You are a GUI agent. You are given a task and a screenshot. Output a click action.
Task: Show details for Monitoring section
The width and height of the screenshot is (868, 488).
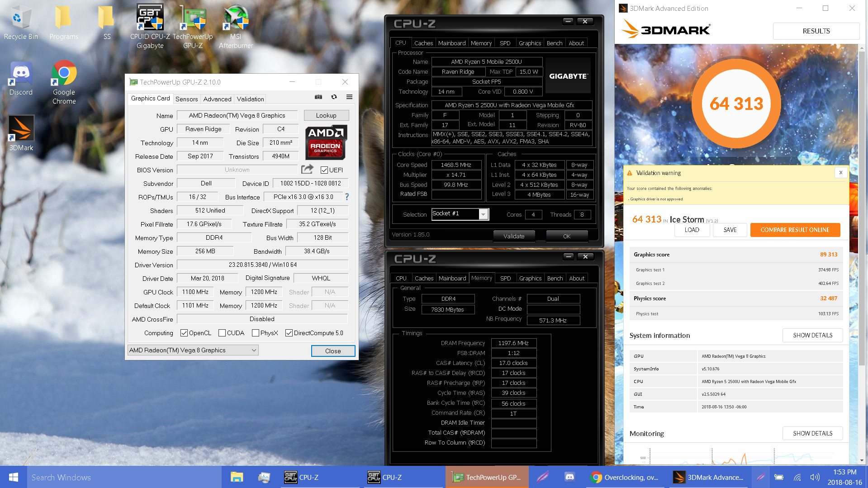tap(812, 433)
